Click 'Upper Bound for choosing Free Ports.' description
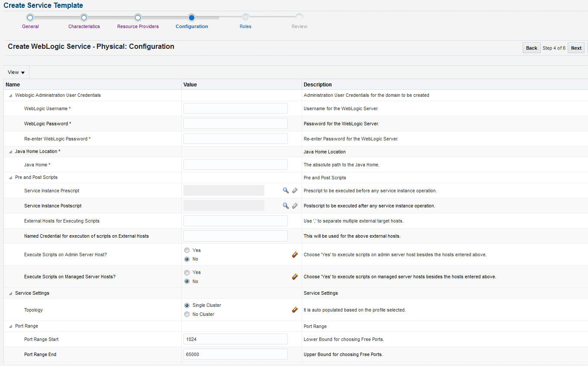Screen dimensions: 588x366 tap(343, 355)
